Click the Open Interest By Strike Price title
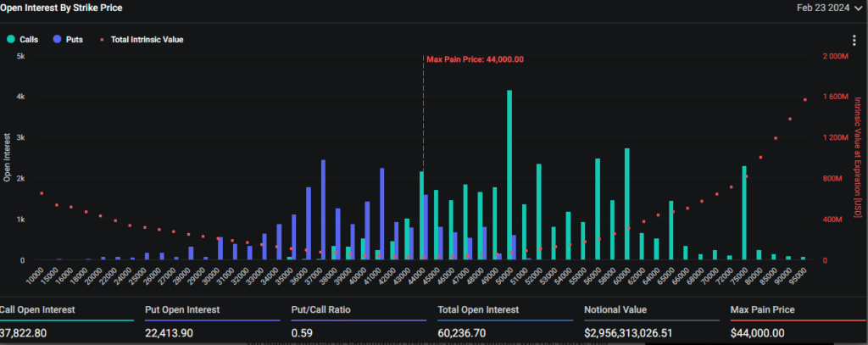Screen dimensions: 868x345 tap(61, 8)
